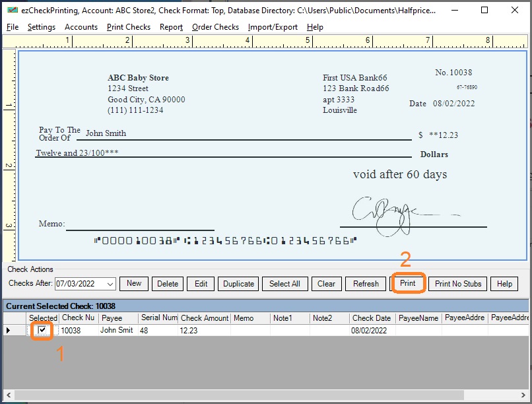Click Print No Stubs button
Viewport: 532px width, 404px height.
tap(458, 284)
